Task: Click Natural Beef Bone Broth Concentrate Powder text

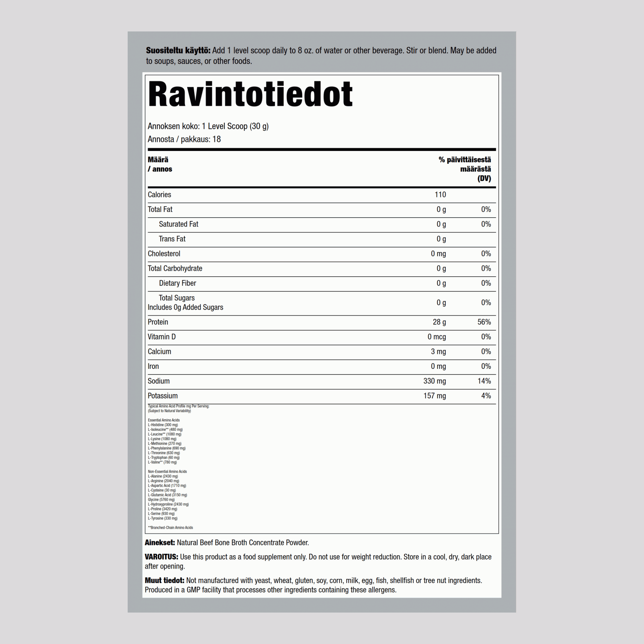Action: point(243,543)
